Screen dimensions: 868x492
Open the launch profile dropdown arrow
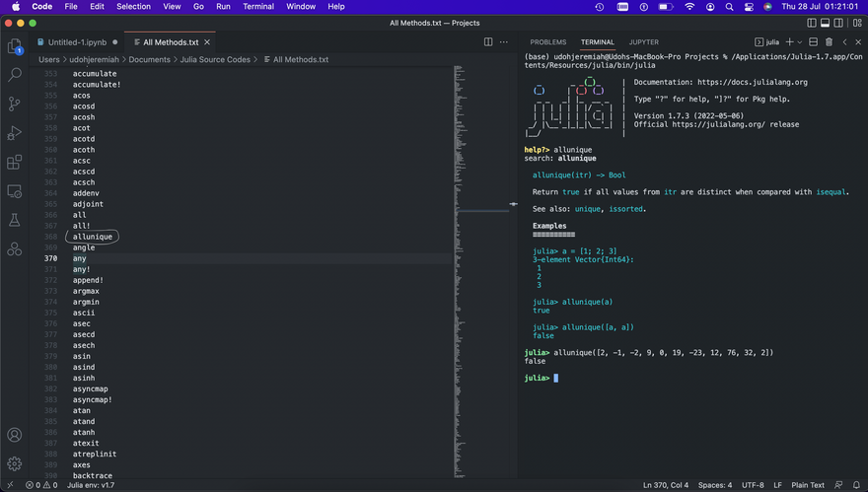point(799,42)
